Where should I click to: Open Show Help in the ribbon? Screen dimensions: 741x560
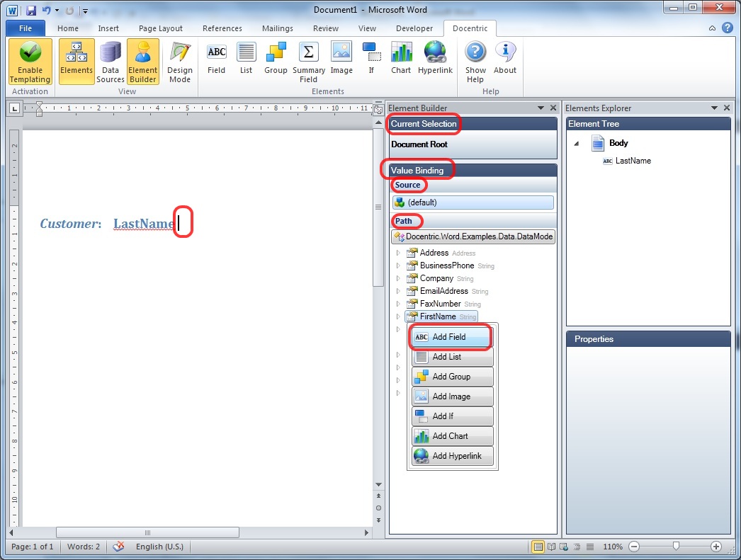click(x=475, y=62)
